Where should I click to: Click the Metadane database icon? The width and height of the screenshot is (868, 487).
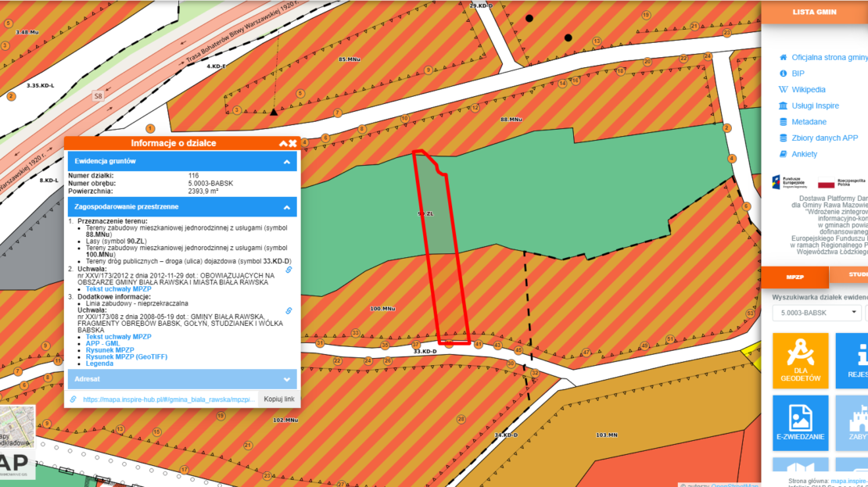(x=783, y=122)
